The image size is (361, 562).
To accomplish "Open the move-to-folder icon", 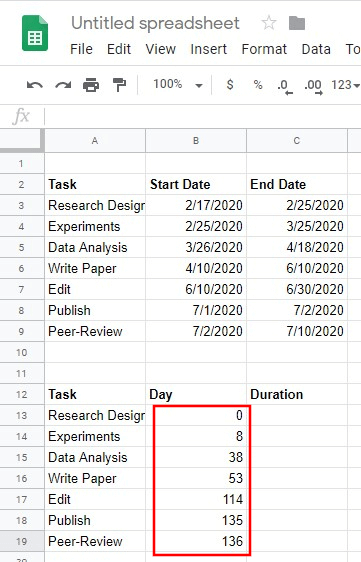I will point(297,23).
